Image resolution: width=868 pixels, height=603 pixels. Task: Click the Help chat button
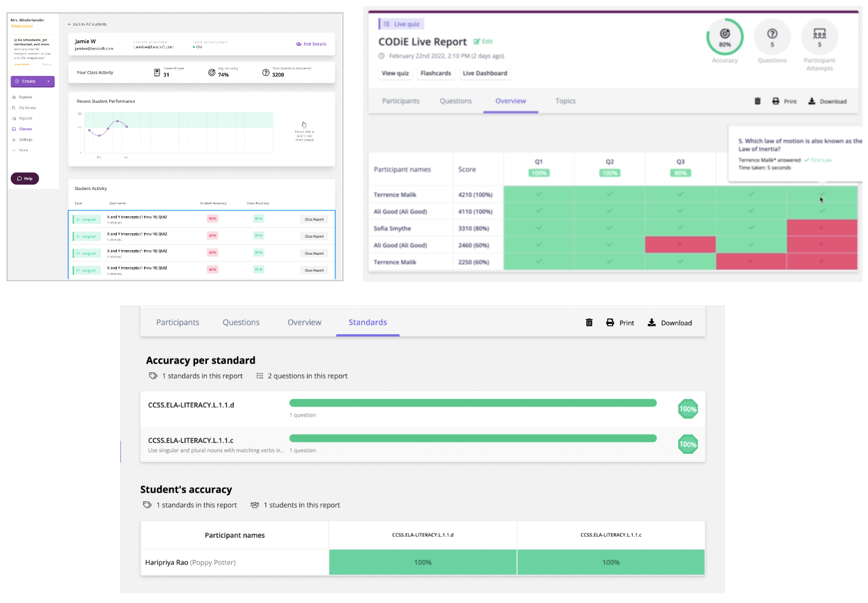[x=25, y=179]
